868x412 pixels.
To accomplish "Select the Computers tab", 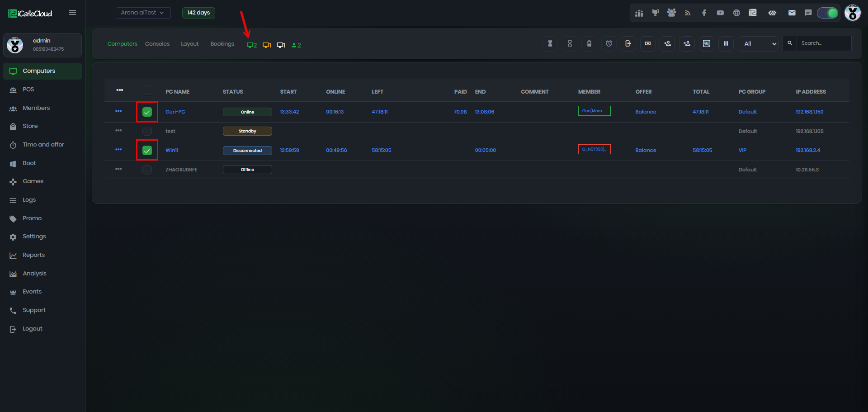I will 123,44.
